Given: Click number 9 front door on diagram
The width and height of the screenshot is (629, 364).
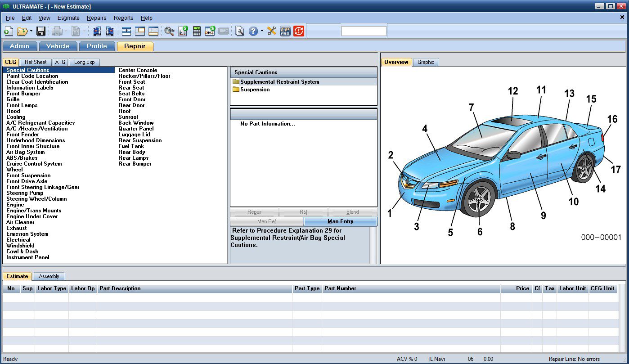Looking at the screenshot, I should [543, 216].
